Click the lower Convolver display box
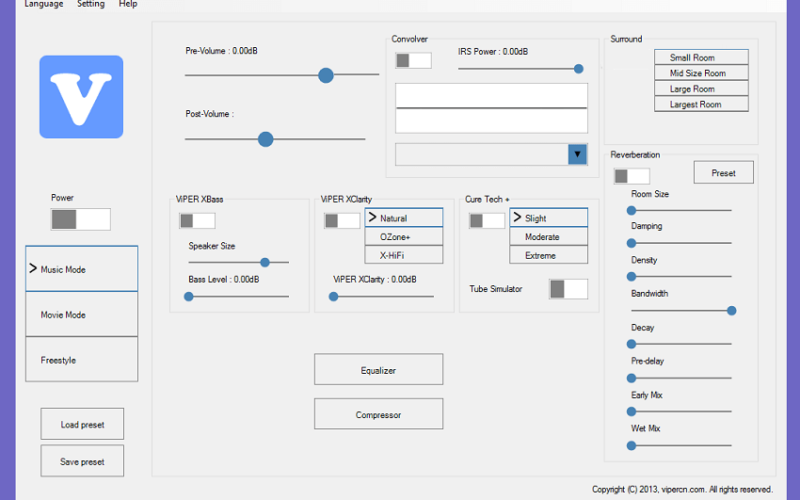800x500 pixels. click(491, 121)
